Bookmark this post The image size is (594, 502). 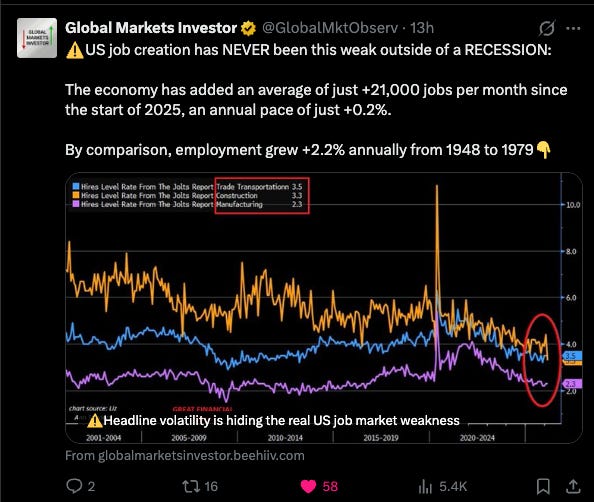click(543, 486)
